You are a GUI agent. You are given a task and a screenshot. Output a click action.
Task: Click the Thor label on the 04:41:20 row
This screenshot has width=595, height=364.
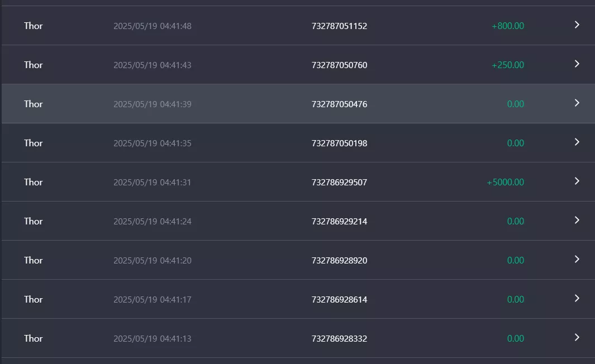pyautogui.click(x=34, y=260)
